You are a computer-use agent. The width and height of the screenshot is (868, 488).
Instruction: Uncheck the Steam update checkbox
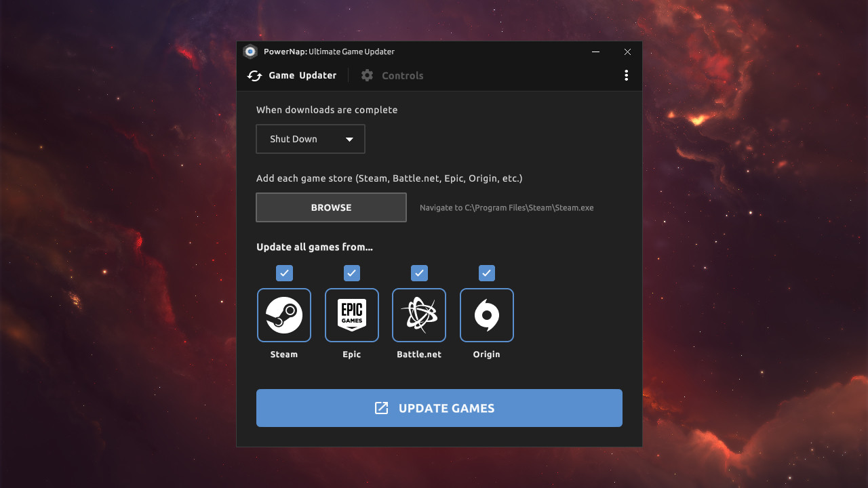tap(284, 273)
